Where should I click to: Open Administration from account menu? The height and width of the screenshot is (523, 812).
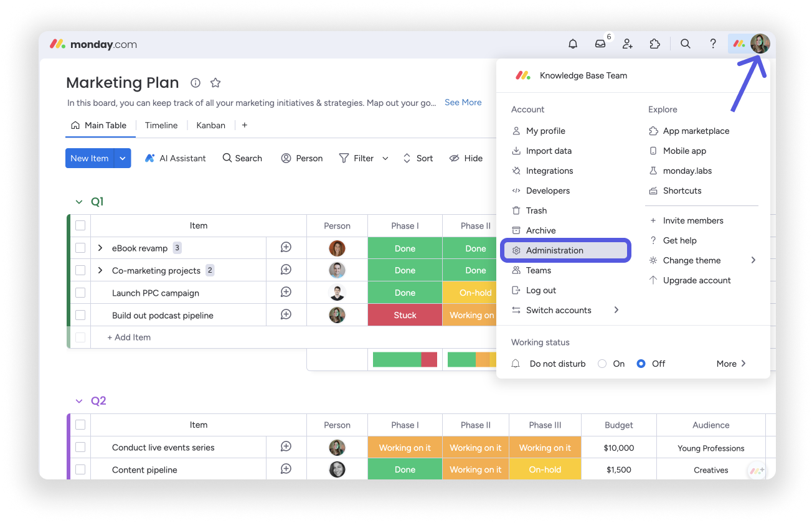click(x=566, y=250)
